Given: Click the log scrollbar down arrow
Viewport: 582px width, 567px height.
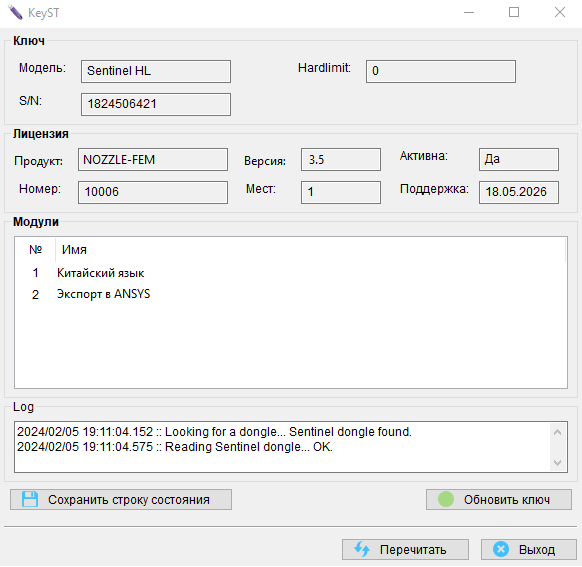Looking at the screenshot, I should tap(557, 462).
